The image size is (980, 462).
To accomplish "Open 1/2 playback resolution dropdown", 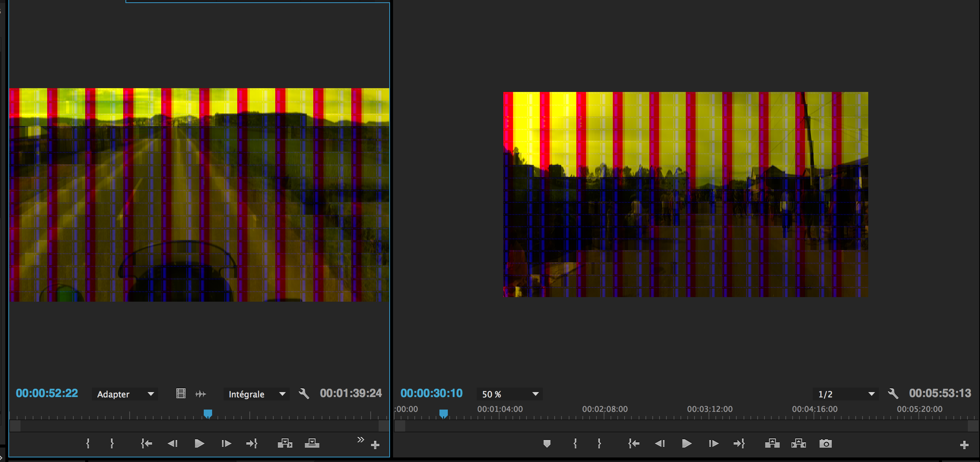I will point(846,394).
